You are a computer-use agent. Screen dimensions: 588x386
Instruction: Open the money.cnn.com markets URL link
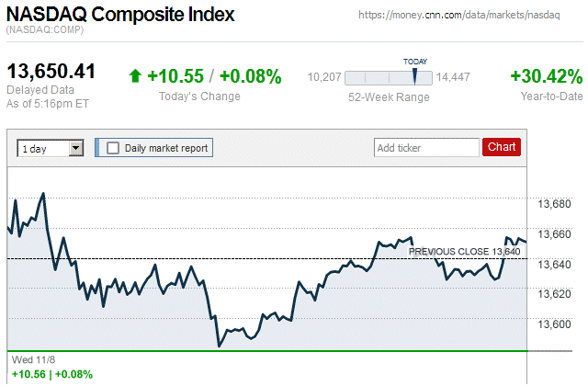(x=469, y=17)
